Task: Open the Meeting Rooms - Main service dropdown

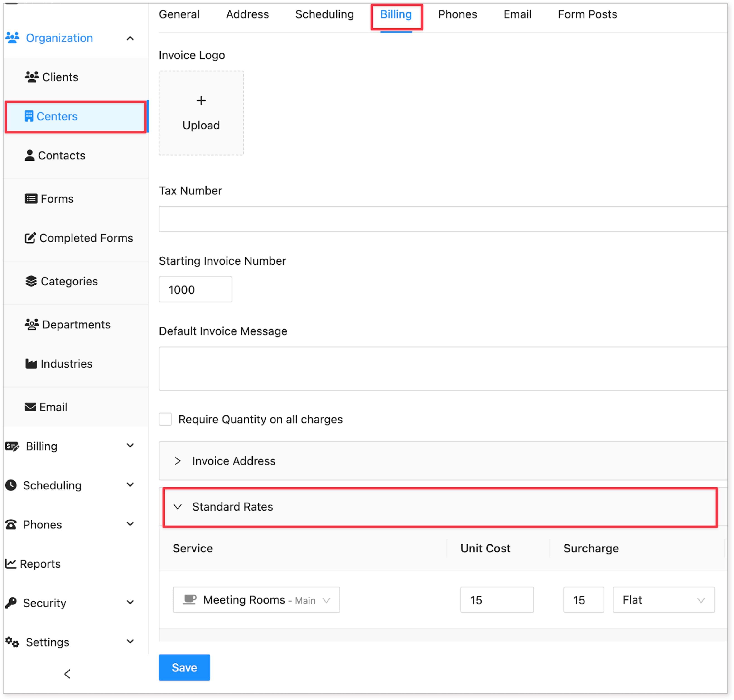Action: (x=256, y=600)
